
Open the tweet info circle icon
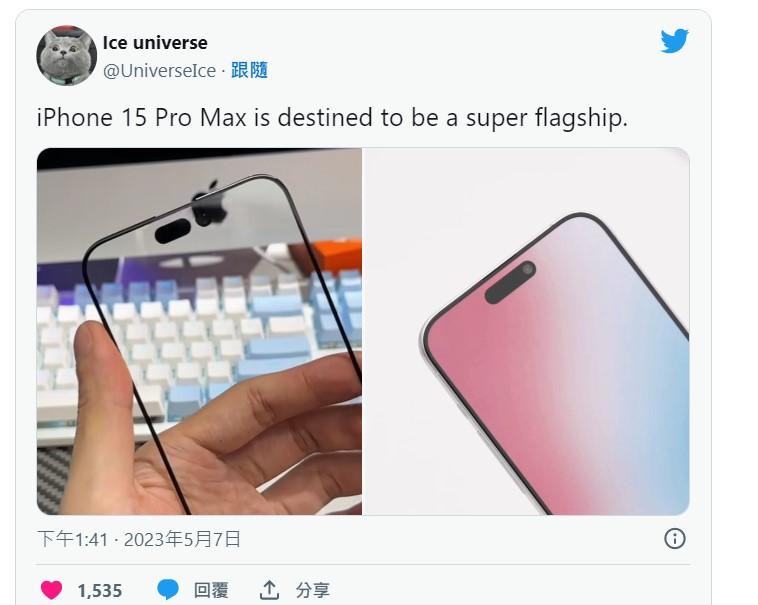click(675, 538)
